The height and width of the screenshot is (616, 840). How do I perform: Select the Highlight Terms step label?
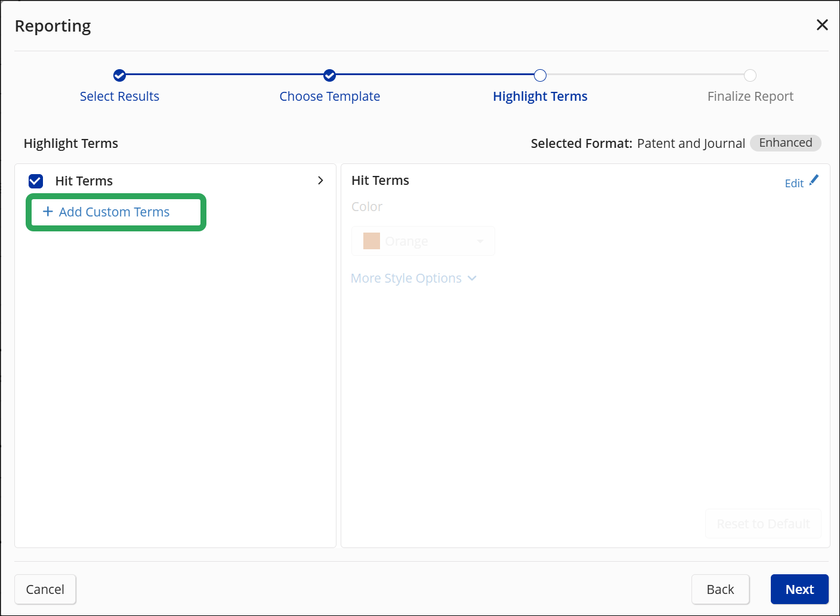coord(540,96)
